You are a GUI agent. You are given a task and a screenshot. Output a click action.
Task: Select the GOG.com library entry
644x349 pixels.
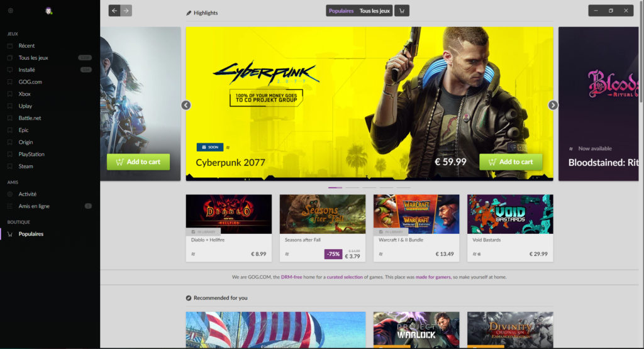(30, 82)
